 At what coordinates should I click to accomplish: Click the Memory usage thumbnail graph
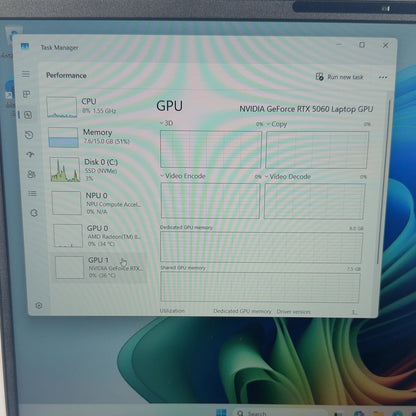tap(63, 137)
